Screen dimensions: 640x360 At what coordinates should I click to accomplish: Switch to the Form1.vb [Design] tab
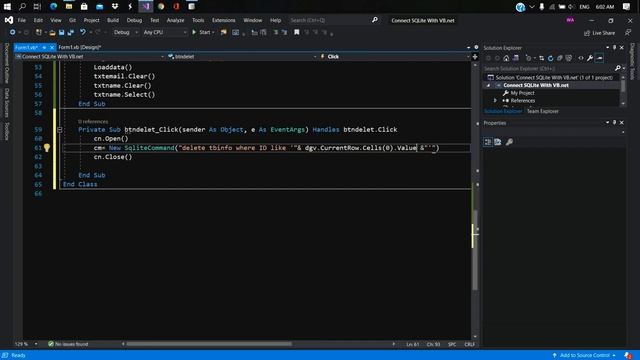pyautogui.click(x=80, y=47)
